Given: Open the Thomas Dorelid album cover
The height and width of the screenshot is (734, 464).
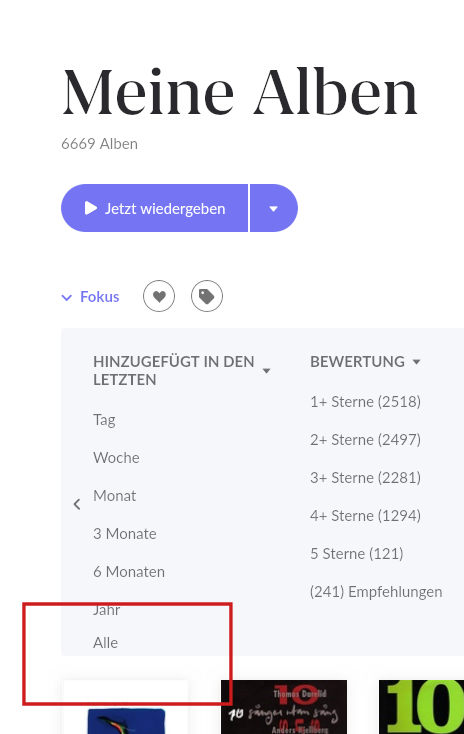Looking at the screenshot, I should pos(284,707).
